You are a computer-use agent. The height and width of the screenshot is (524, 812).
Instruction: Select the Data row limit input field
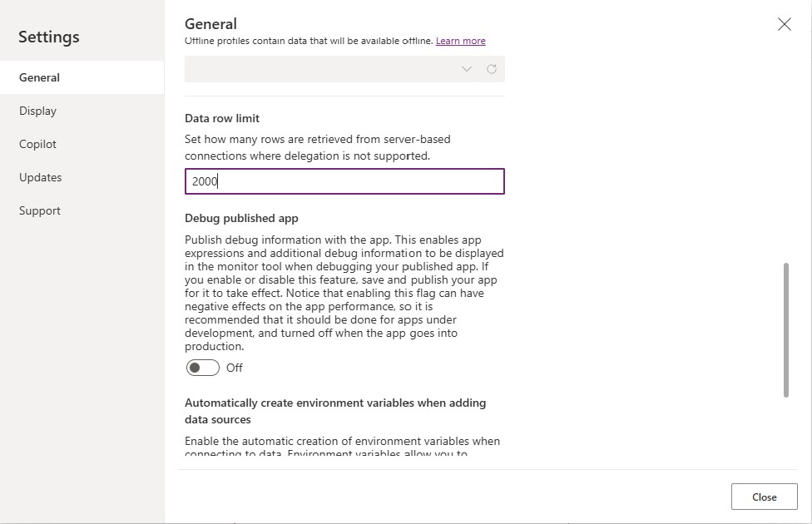pos(344,180)
